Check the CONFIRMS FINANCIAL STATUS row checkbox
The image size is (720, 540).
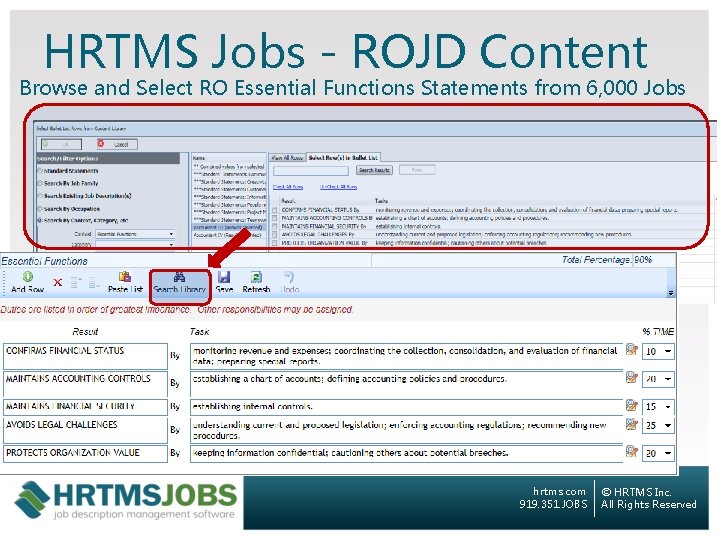point(275,210)
